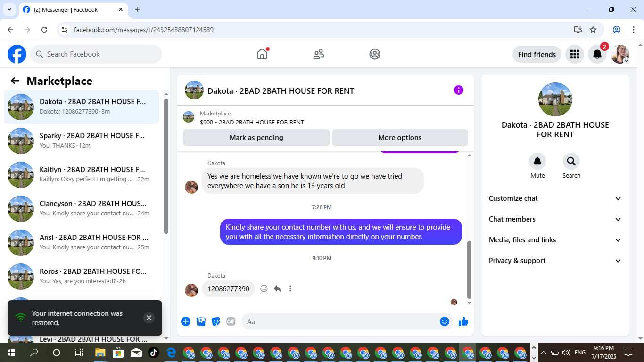Viewport: 644px width, 362px height.
Task: Expand Chat members section
Action: click(555, 219)
